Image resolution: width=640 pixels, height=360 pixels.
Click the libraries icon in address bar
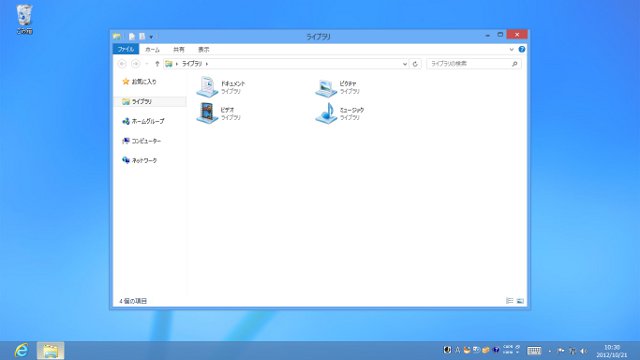(169, 64)
